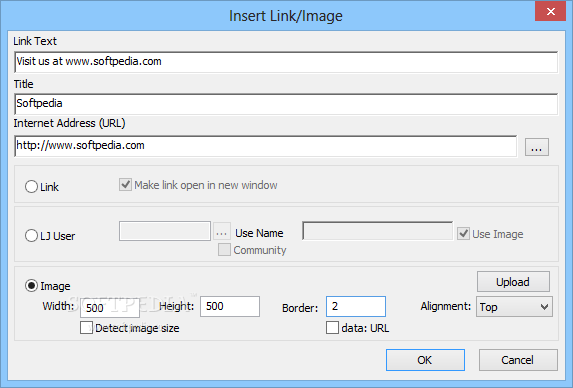Click the Width input field
The width and height of the screenshot is (573, 388).
point(110,308)
